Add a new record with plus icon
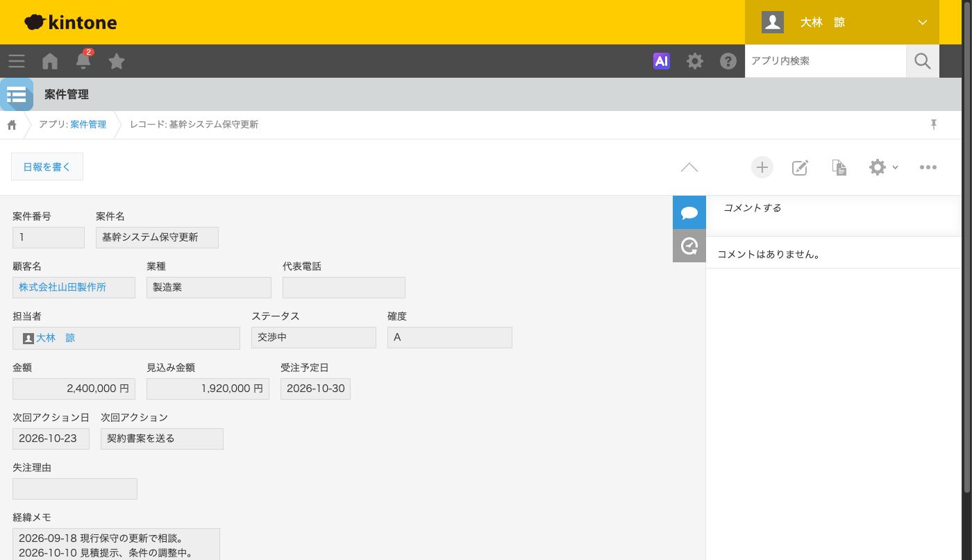The image size is (972, 560). click(762, 167)
